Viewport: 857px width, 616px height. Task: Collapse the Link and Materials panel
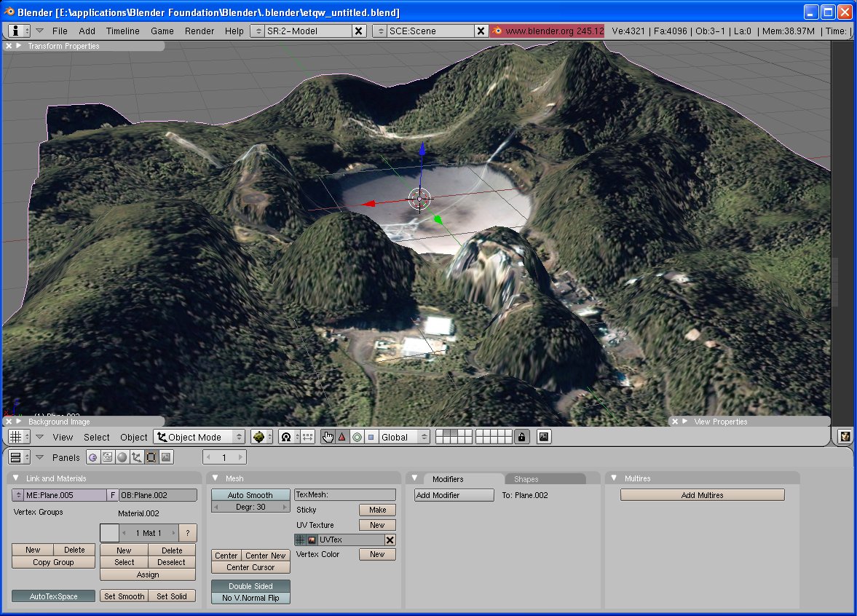point(16,478)
